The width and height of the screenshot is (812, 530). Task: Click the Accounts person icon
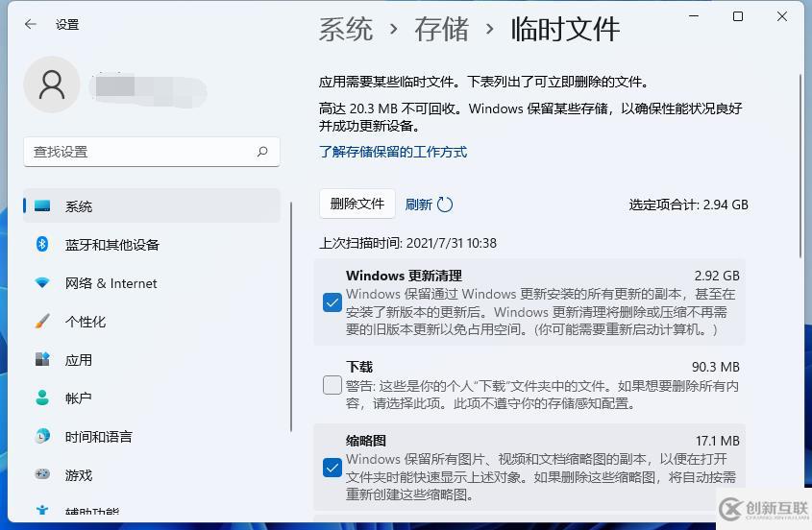pos(42,397)
